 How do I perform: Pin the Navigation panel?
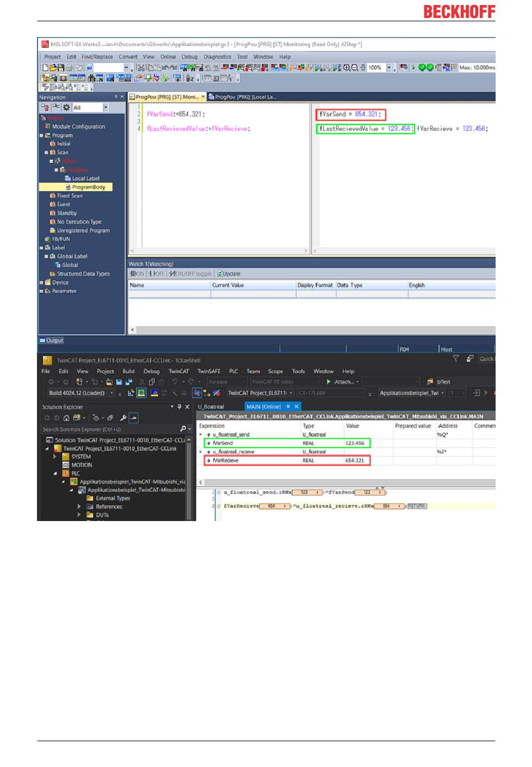[116, 97]
